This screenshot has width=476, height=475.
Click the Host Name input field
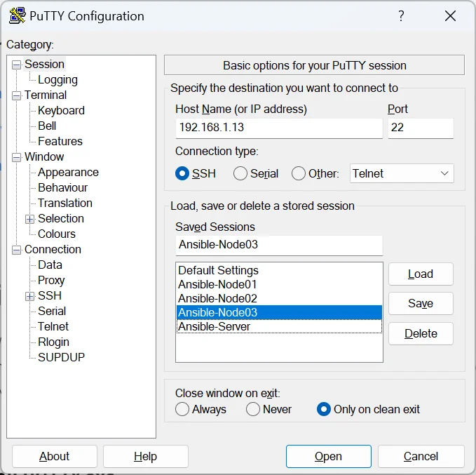tap(279, 128)
